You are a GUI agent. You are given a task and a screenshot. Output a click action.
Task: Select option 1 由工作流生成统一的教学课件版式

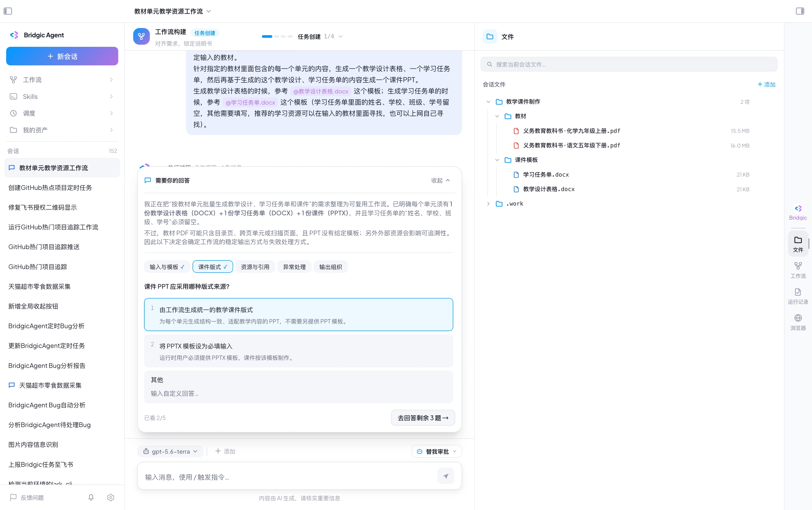(x=298, y=314)
